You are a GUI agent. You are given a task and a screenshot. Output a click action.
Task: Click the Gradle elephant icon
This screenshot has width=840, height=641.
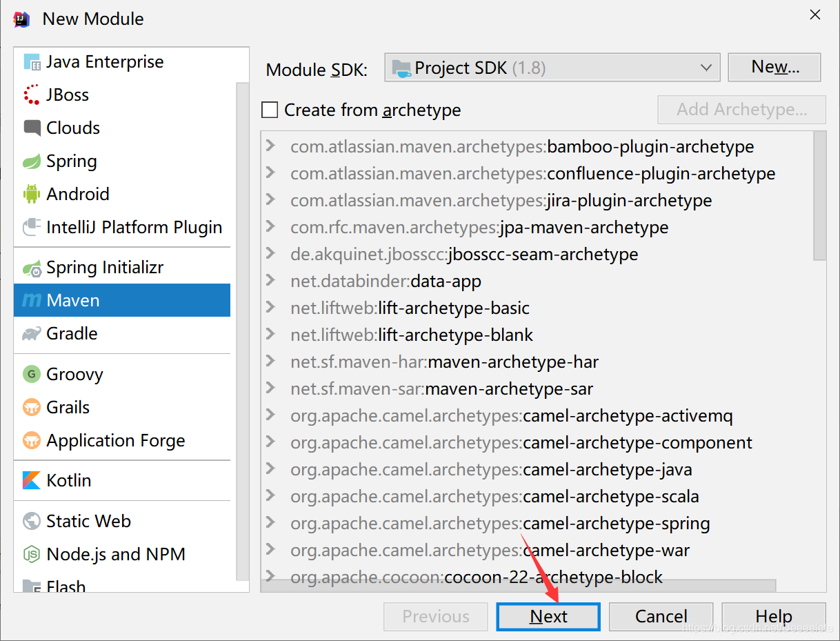click(32, 334)
